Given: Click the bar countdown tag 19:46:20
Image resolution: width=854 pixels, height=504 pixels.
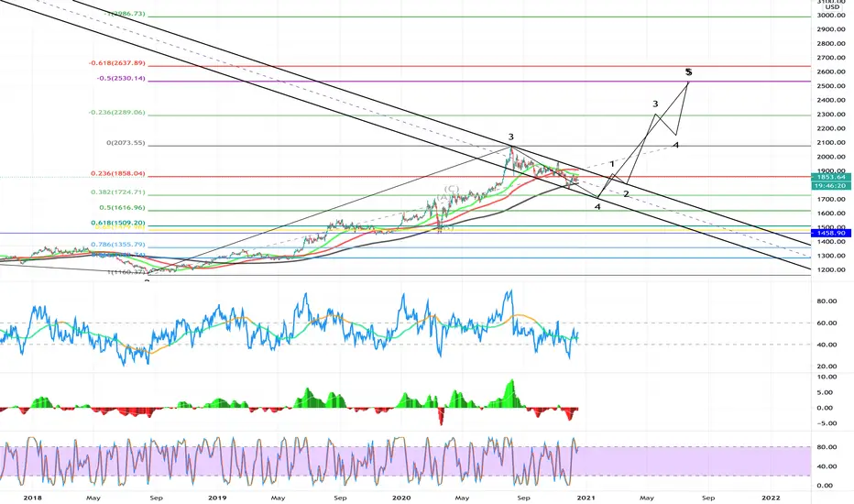Looking at the screenshot, I should coord(830,186).
